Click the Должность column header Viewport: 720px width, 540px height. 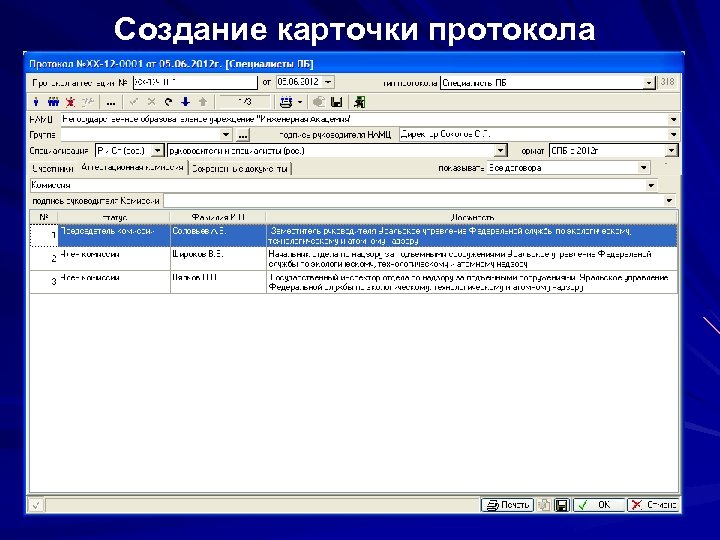coord(472,217)
